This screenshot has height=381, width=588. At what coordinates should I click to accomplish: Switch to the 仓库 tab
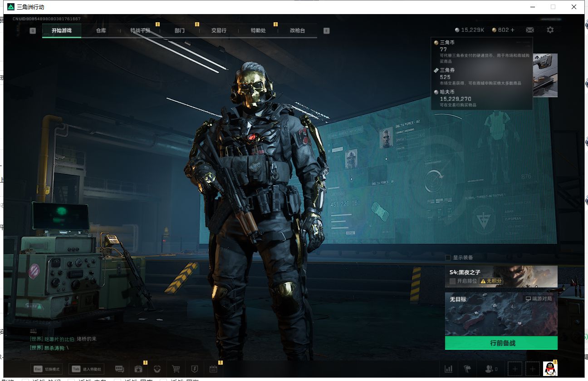coord(101,30)
